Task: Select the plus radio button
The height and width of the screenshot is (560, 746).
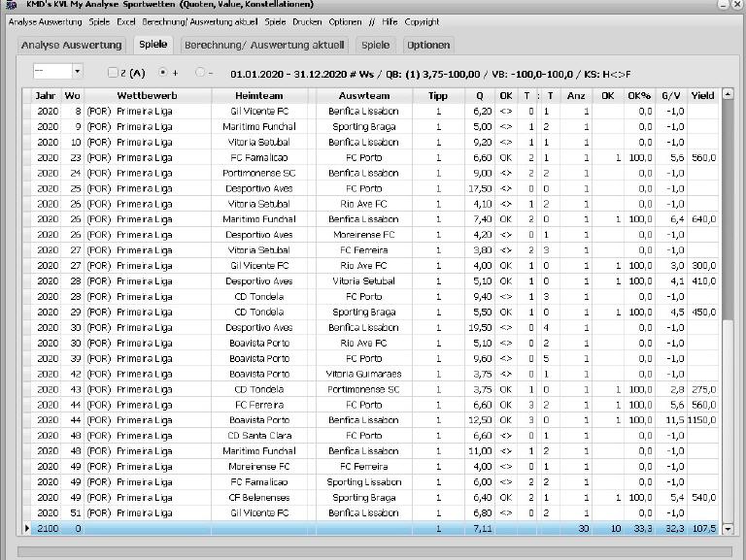Action: 163,73
